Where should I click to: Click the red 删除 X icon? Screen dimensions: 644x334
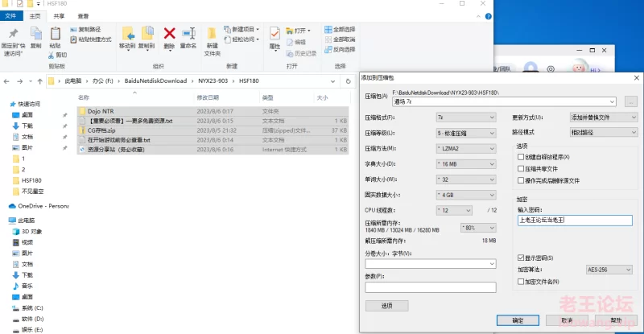(169, 33)
